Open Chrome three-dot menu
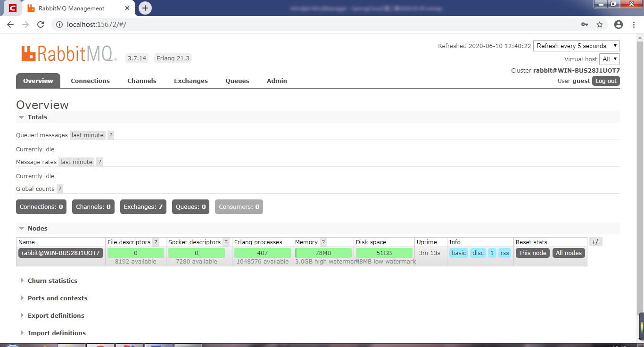The height and width of the screenshot is (347, 644). click(634, 25)
